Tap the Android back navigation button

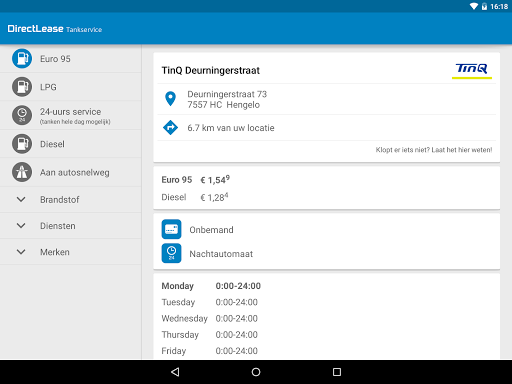175,372
